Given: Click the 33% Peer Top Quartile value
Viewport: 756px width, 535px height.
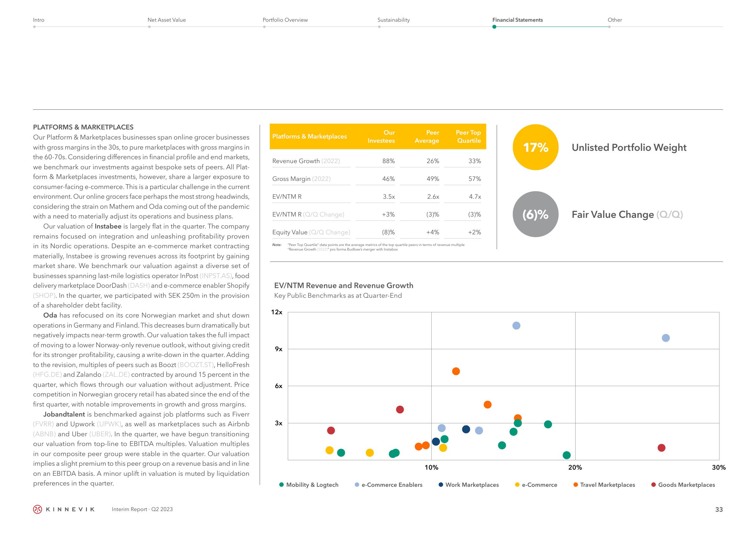Looking at the screenshot, I should coord(475,161).
